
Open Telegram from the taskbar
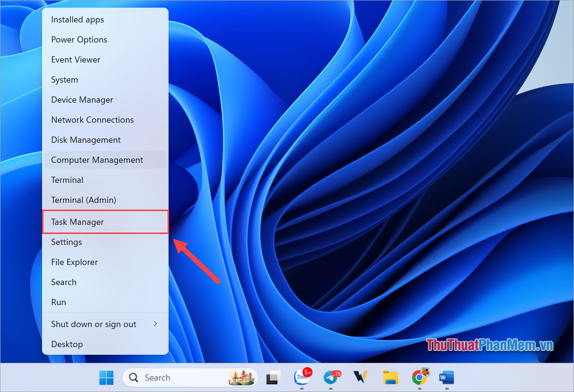pos(331,377)
